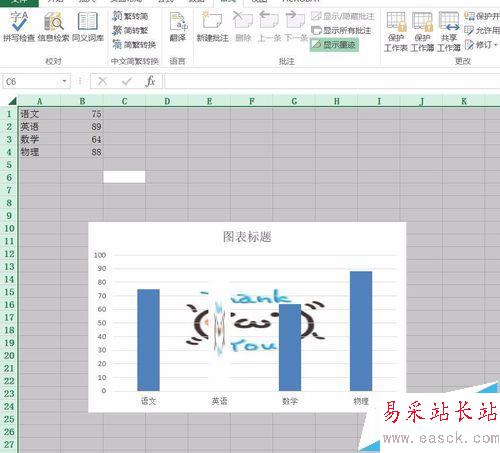The image size is (500, 453).
Task: Click cell B3 with value 64
Action: point(82,139)
